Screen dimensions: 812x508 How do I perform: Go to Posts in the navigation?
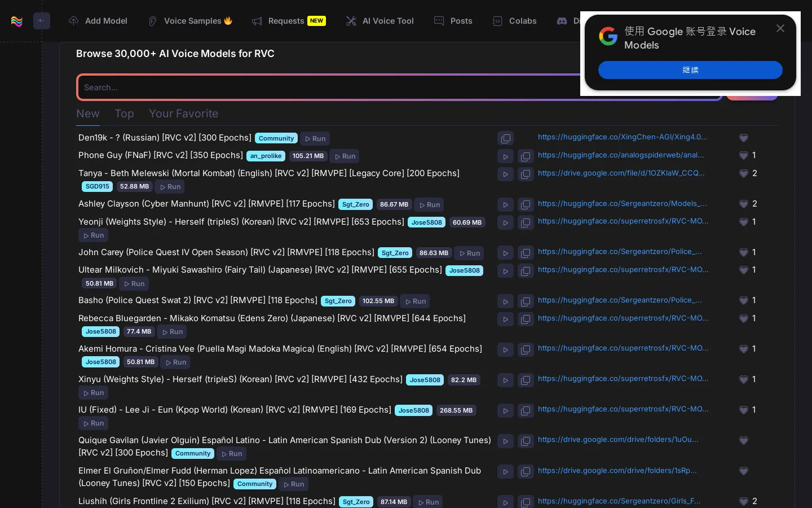click(453, 21)
